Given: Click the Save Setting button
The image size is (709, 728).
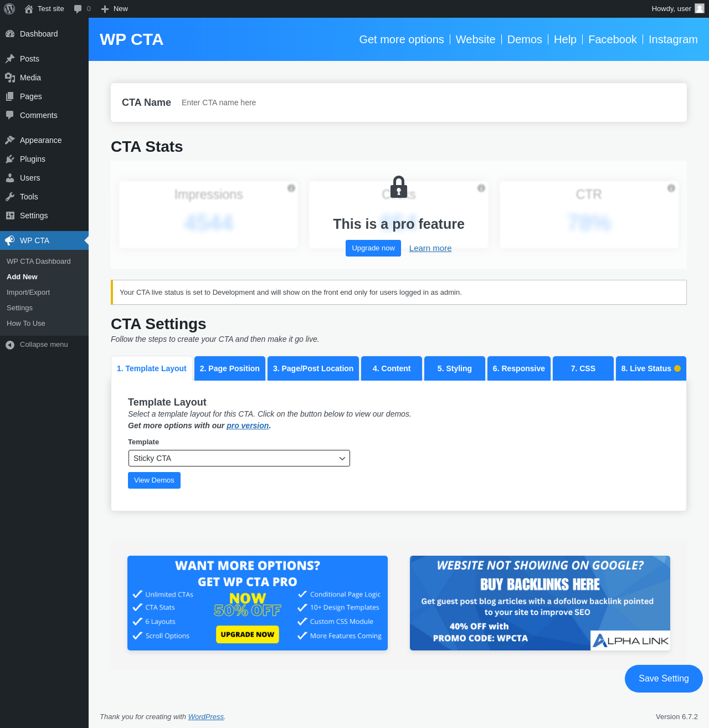Looking at the screenshot, I should pos(664,679).
